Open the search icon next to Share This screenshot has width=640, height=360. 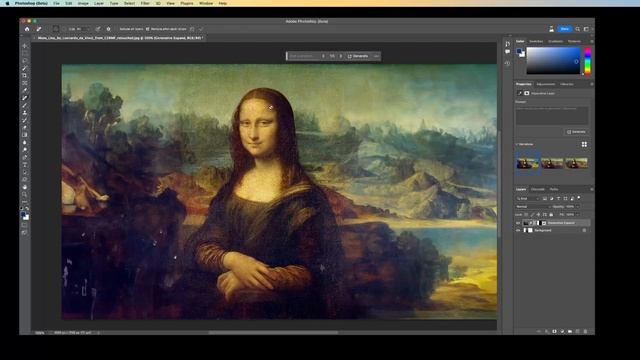pos(578,29)
